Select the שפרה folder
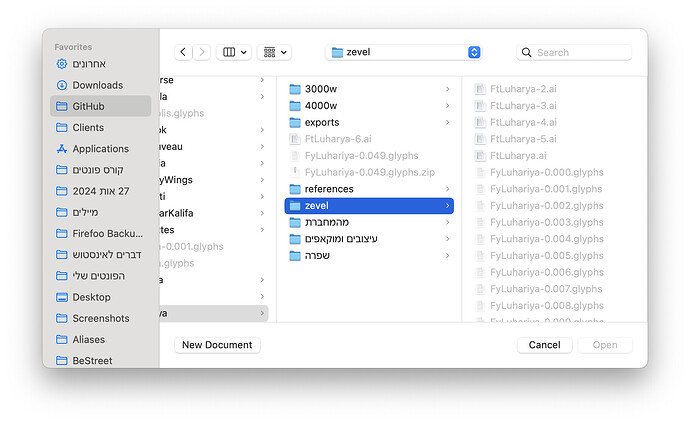 click(369, 256)
